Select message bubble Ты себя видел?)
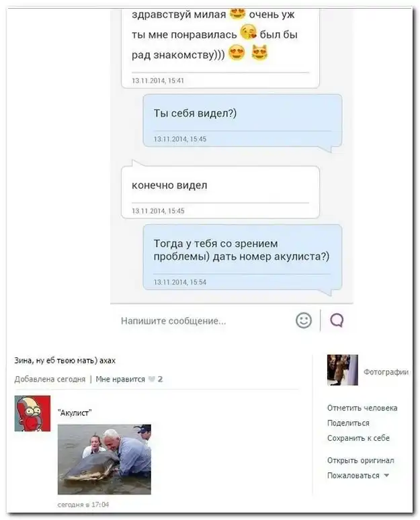This screenshot has height=520, width=420. [x=243, y=121]
